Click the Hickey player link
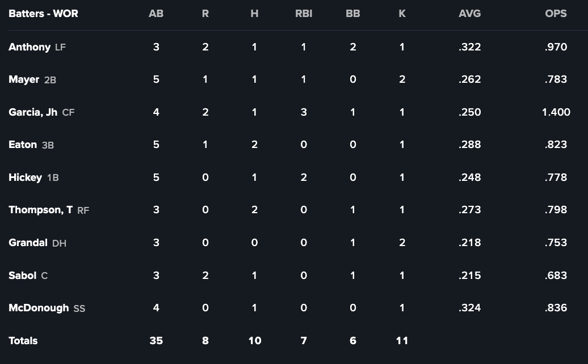 [25, 177]
